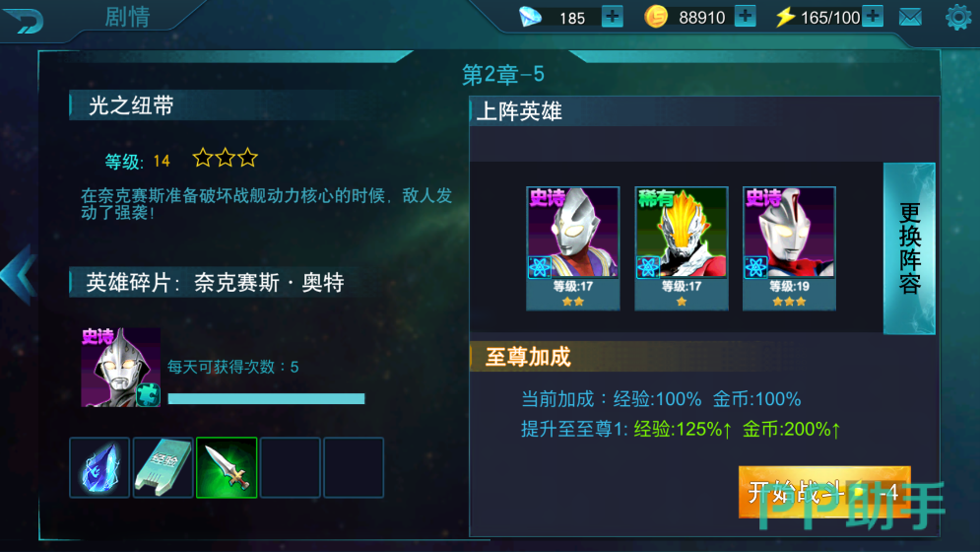
Task: Open the mail envelope icon
Action: [x=910, y=18]
